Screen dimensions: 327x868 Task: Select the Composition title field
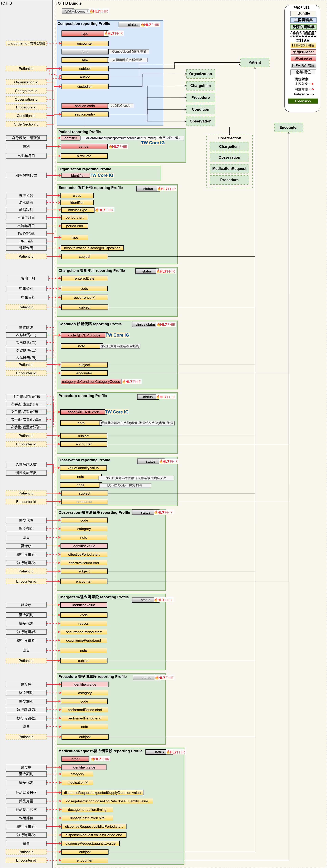pyautogui.click(x=85, y=60)
